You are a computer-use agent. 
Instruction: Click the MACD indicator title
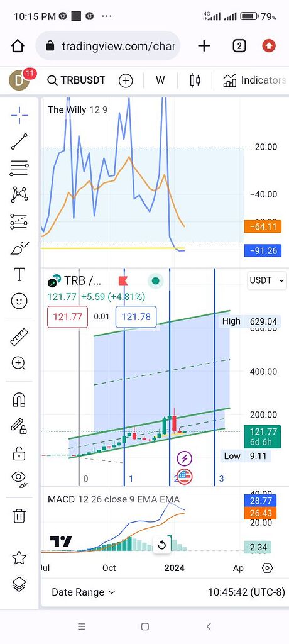coord(61,499)
